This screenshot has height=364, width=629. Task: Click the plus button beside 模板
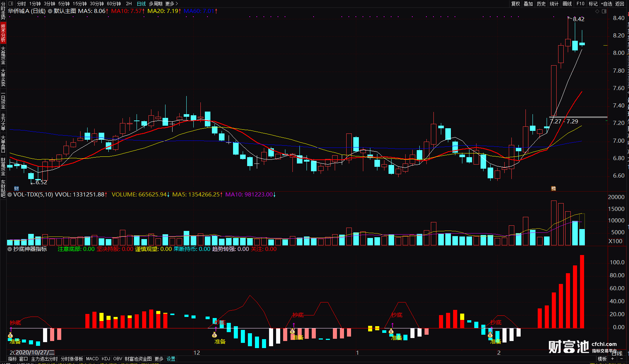pos(612,359)
